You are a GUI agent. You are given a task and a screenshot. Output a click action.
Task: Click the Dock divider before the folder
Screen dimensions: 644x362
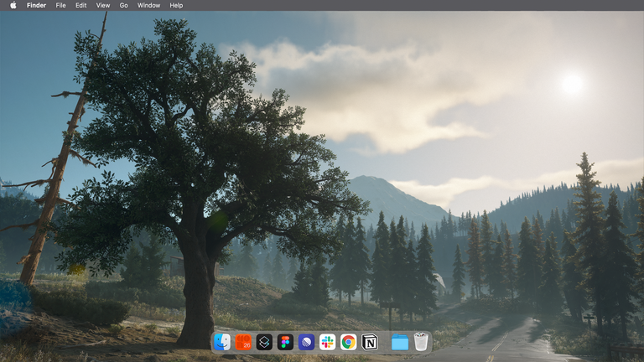click(385, 342)
